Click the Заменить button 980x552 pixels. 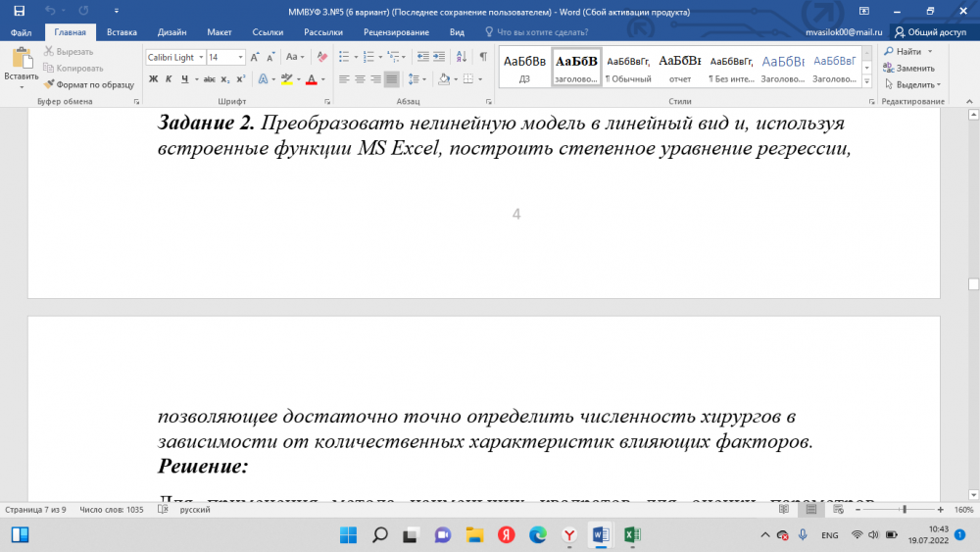(x=913, y=69)
